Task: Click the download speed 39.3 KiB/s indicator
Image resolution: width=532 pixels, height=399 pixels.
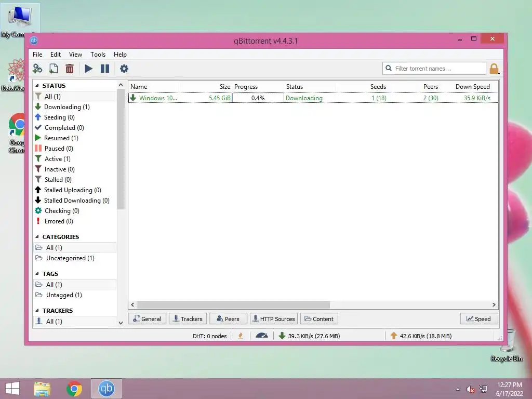Action: click(309, 336)
